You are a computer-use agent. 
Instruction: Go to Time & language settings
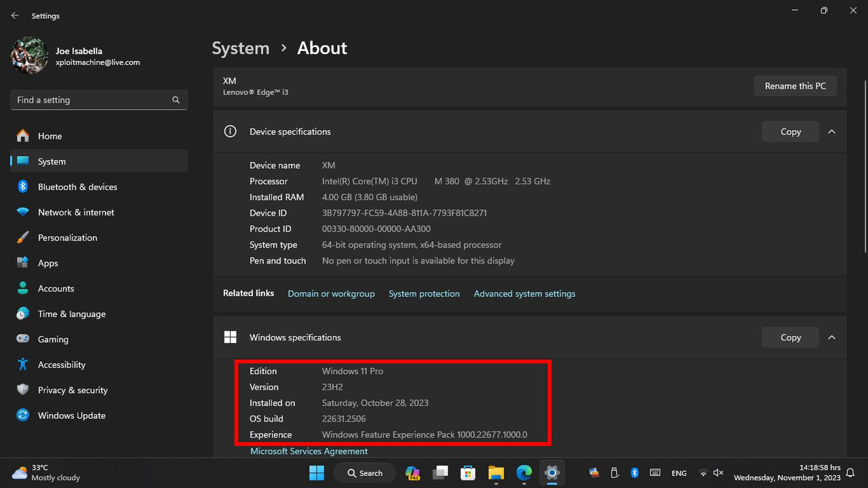[99, 314]
